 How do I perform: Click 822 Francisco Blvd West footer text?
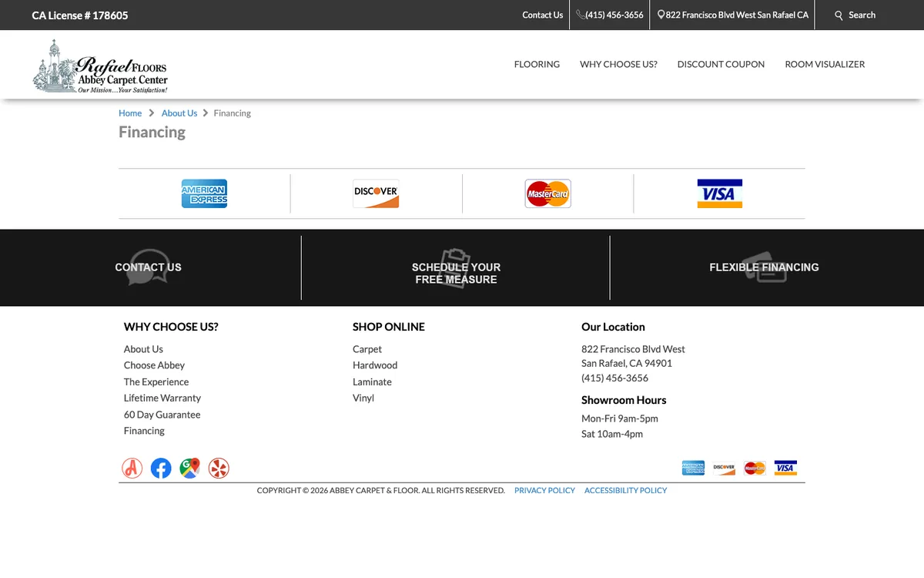(633, 349)
